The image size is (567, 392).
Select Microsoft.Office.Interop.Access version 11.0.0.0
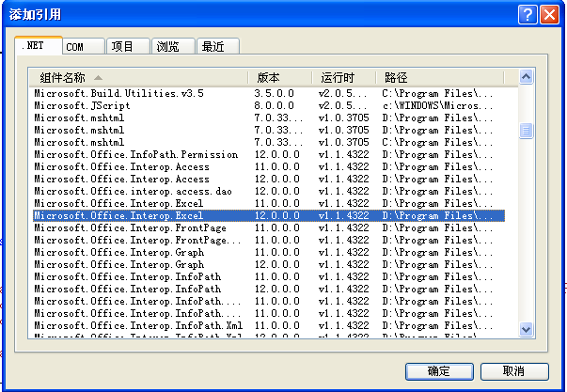click(269, 166)
